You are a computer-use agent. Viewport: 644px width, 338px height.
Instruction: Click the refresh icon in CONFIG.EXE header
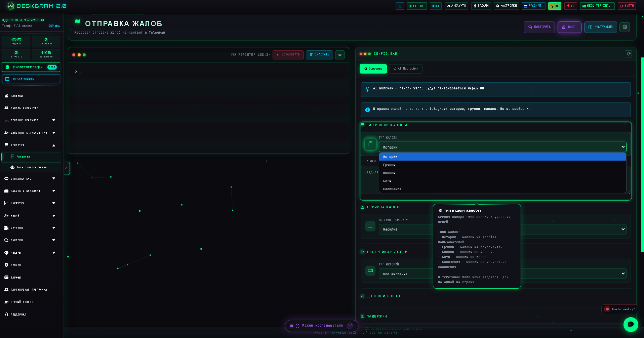coord(629,54)
